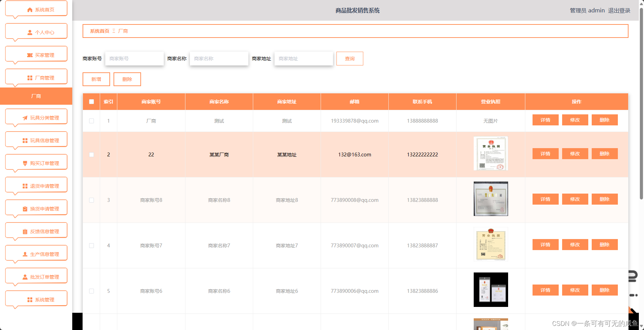Open the license thumbnail for row 5
Image resolution: width=644 pixels, height=330 pixels.
tap(491, 290)
